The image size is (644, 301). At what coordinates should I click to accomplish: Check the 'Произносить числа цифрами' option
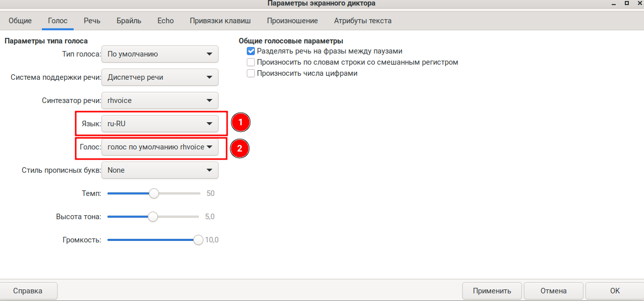click(251, 73)
